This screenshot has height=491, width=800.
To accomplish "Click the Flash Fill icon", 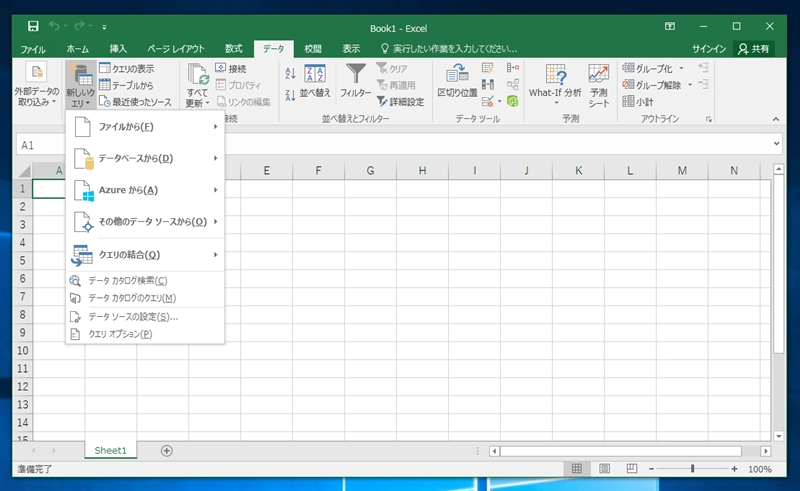I will pos(488,68).
